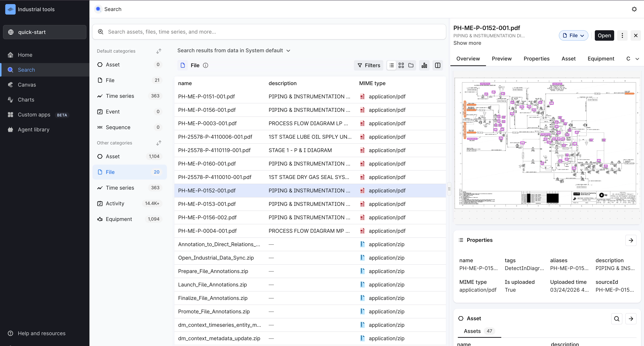The width and height of the screenshot is (644, 346).
Task: Sort Default categories order
Action: [159, 51]
